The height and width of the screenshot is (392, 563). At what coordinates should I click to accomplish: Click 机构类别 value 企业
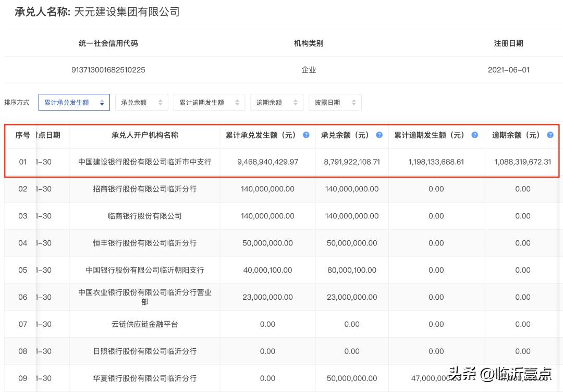click(309, 70)
